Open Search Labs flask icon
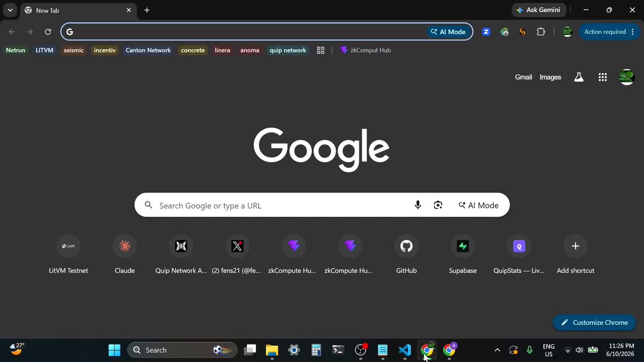 [579, 77]
